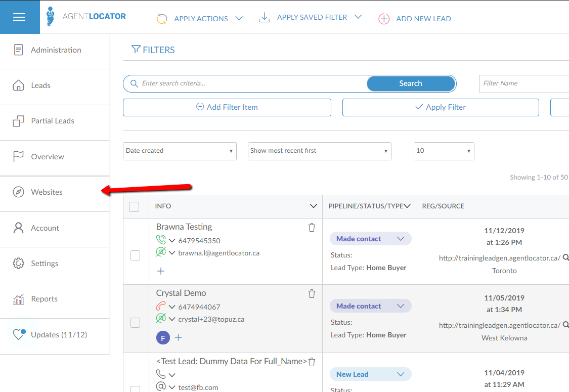Open Crystal Demo lead name

(181, 293)
